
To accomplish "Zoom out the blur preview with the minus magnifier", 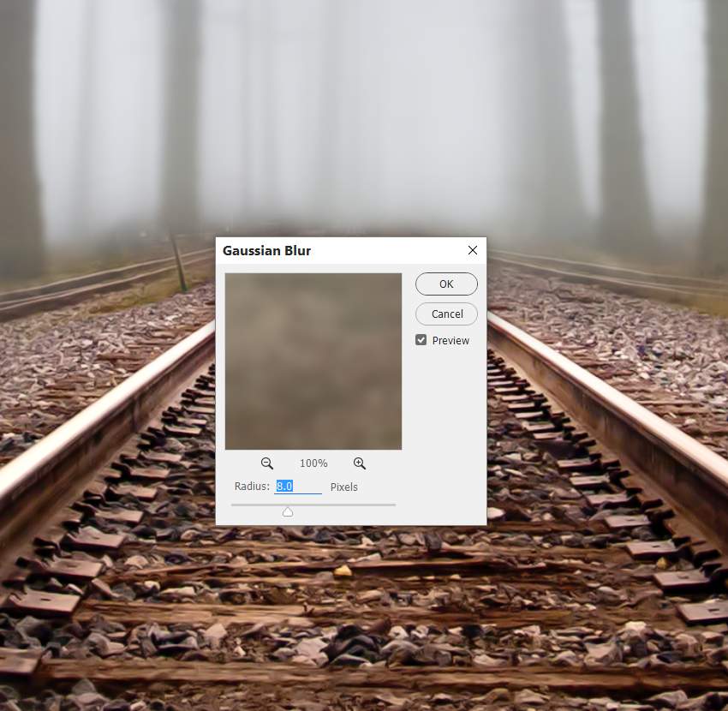I will [x=267, y=463].
